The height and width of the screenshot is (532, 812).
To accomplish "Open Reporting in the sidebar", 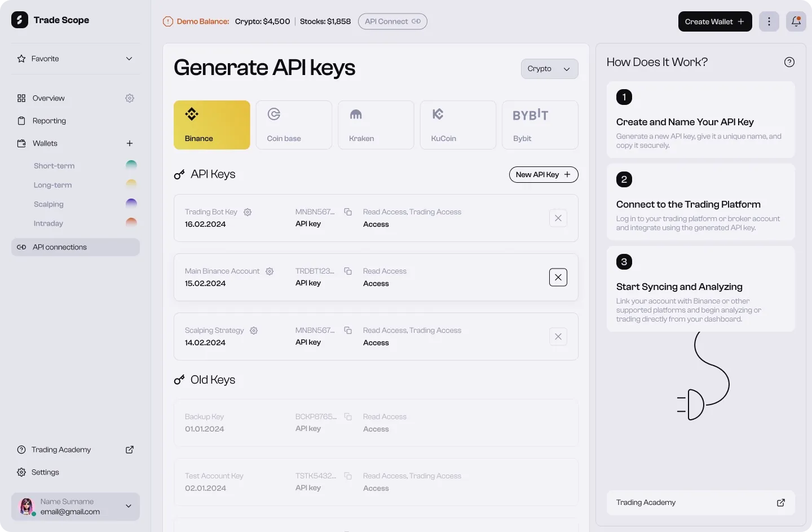I will [x=49, y=121].
